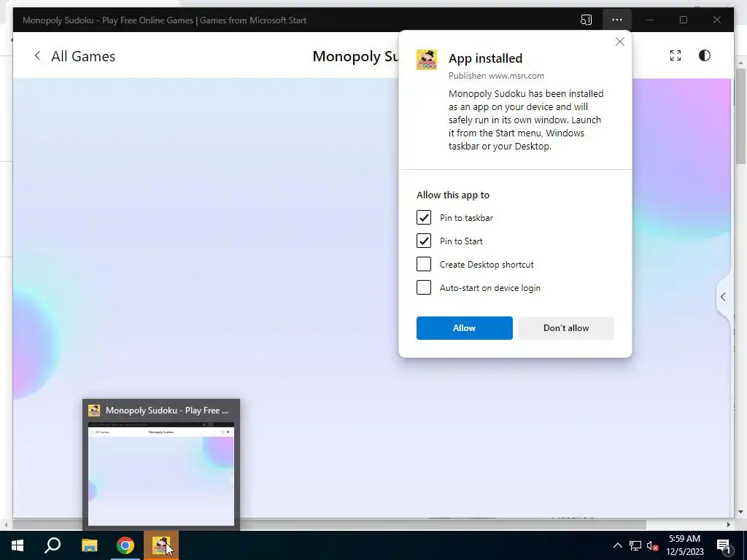
Task: Select the Monopoly Sudoku taskbar preview thumbnail
Action: pos(161,464)
